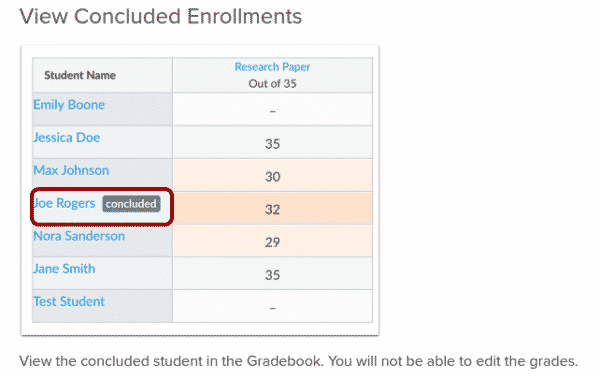
Task: Click the Gradebook description text below table
Action: tap(298, 361)
